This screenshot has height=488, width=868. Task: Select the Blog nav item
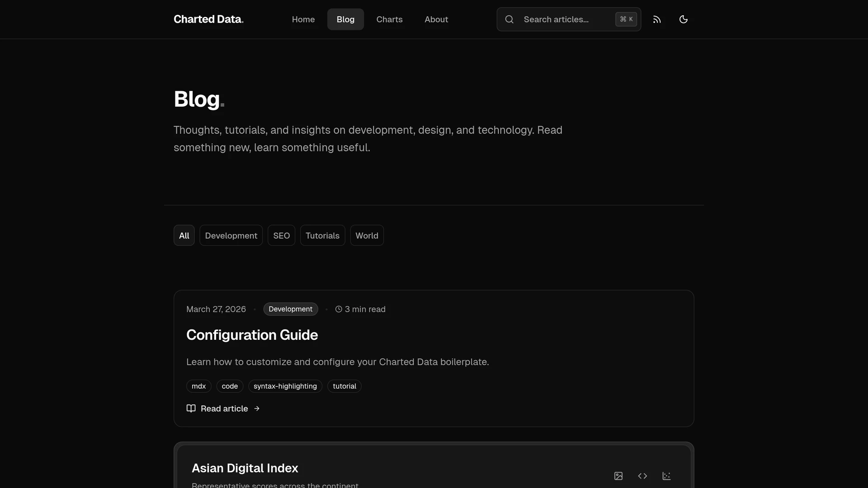(345, 19)
